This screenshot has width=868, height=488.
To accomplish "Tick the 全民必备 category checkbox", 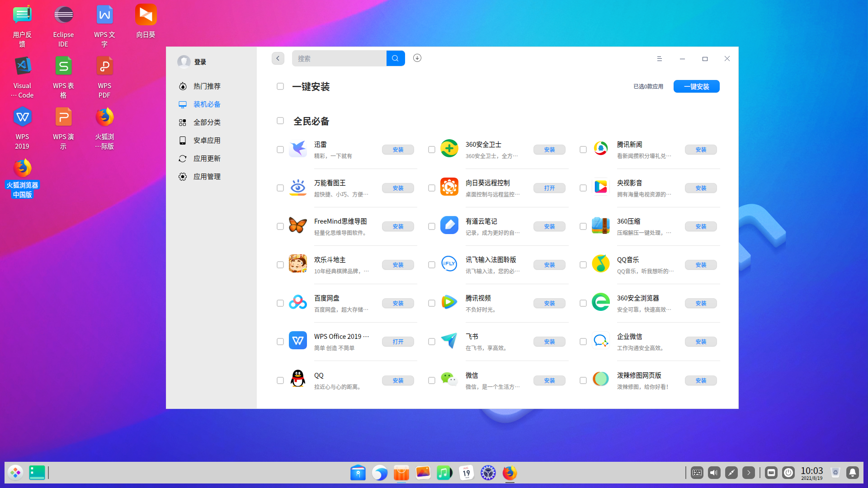I will click(280, 121).
